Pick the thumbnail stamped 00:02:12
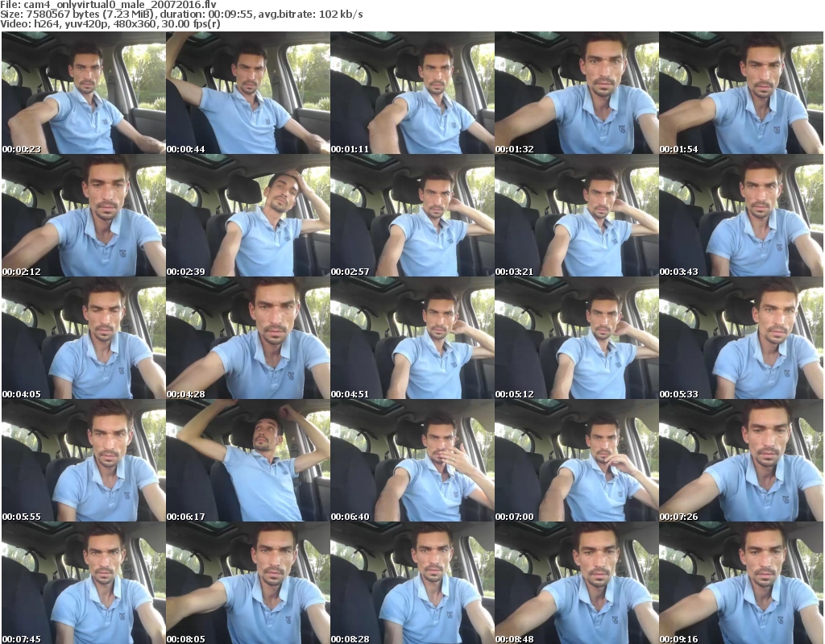825x644 pixels. pyautogui.click(x=84, y=215)
